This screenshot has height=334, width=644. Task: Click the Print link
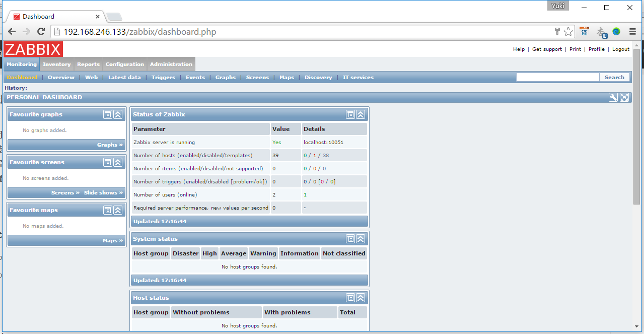(x=575, y=49)
